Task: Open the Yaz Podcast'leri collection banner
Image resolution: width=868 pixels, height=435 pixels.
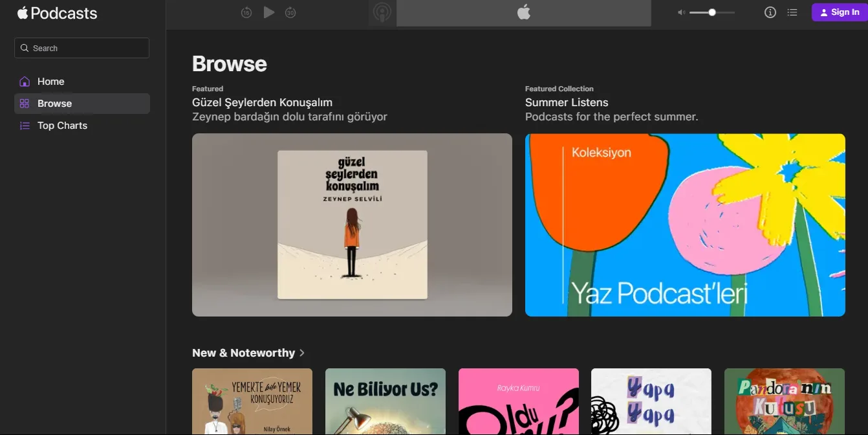Action: pyautogui.click(x=685, y=225)
